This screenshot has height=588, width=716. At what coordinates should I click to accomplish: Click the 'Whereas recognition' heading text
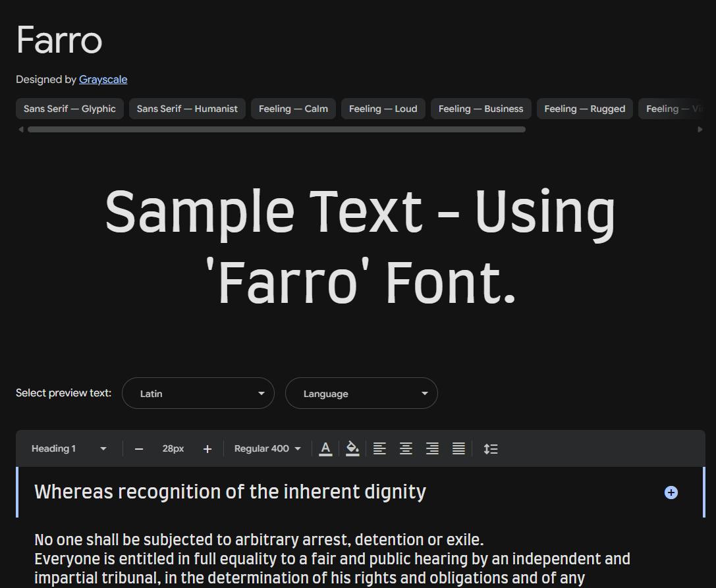(230, 492)
